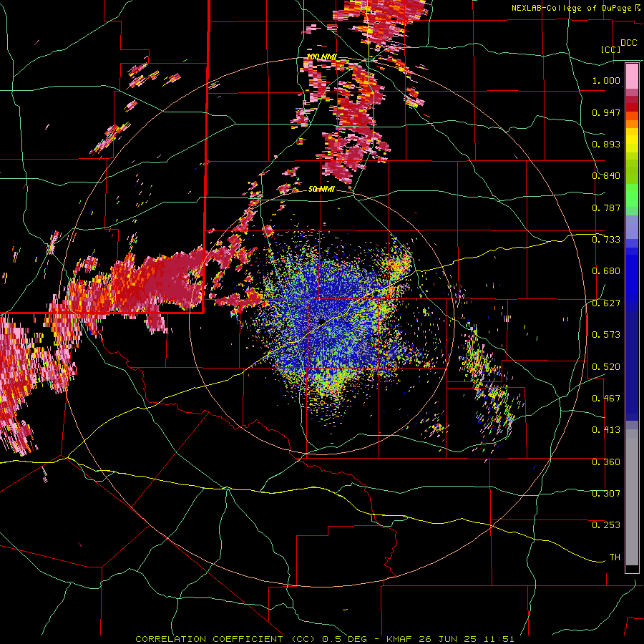
Task: Select the 0.253 scale value
Action: 606,525
